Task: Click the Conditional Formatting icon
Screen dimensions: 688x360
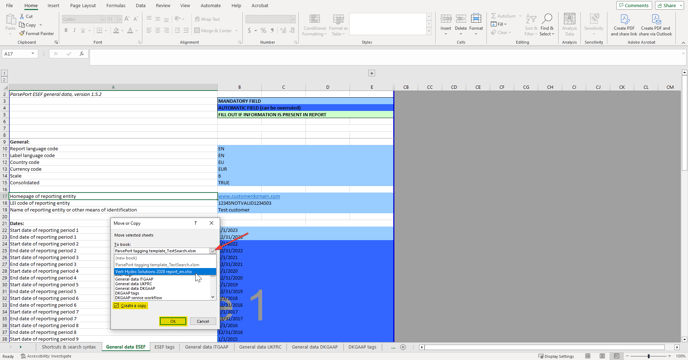Action: [x=315, y=19]
